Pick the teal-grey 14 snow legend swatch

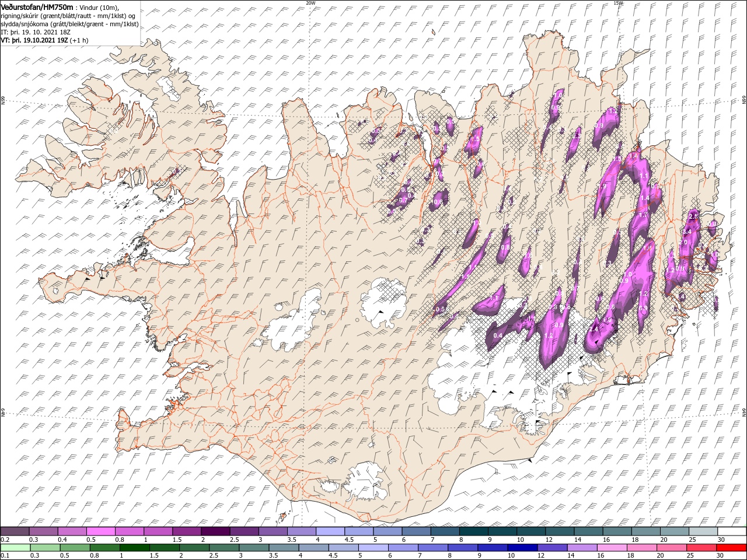click(588, 531)
